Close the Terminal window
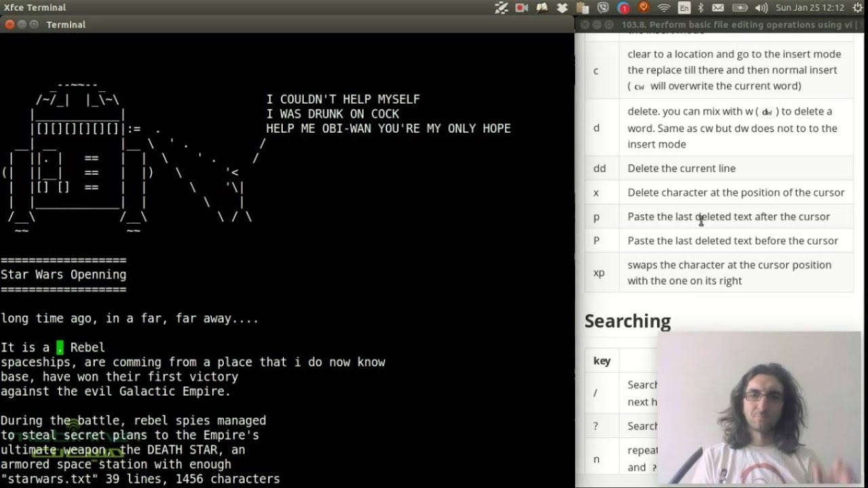This screenshot has height=488, width=868. (9, 24)
